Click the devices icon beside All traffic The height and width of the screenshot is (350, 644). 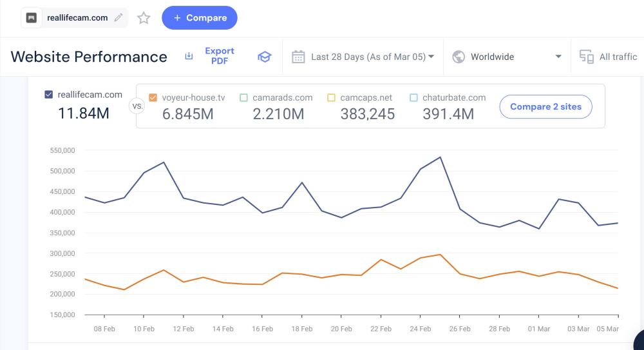(586, 57)
